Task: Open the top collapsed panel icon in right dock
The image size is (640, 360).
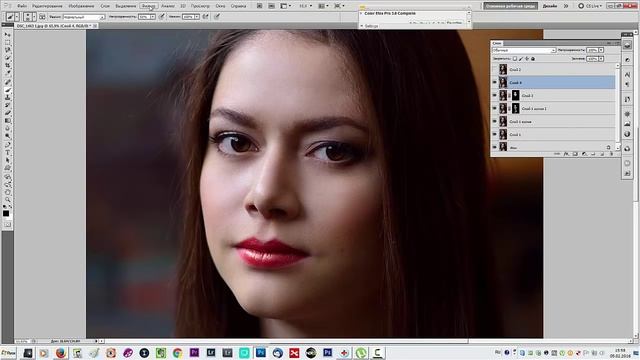Action: pos(627,45)
